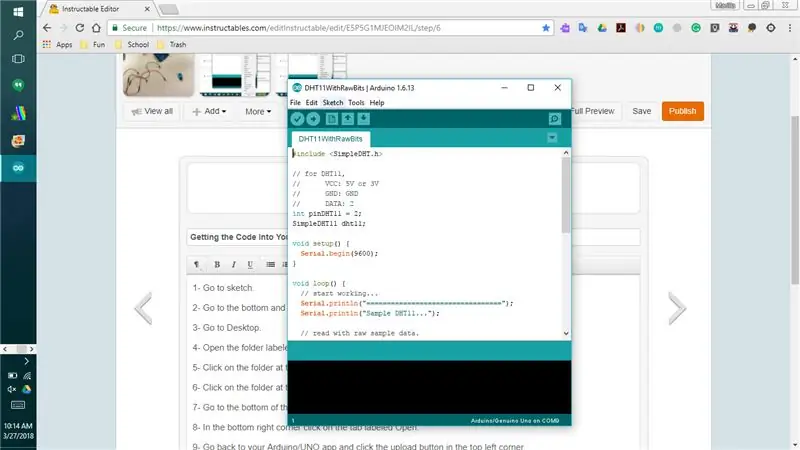Click the Arduino editor scroll-up arrow
Screen dimensions: 800x450
click(566, 153)
